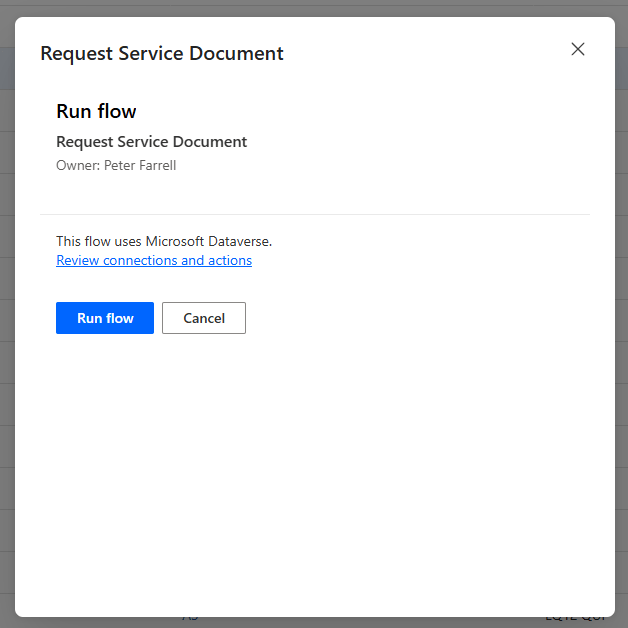Click the dialog title Request Service Document

click(x=162, y=53)
